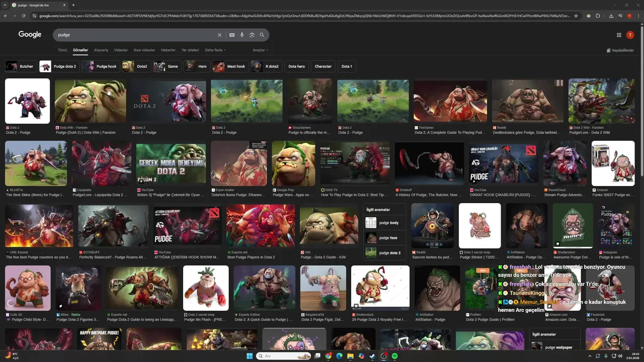View the site information icon in the address bar
Viewport: 644px width, 362px height.
34,16
